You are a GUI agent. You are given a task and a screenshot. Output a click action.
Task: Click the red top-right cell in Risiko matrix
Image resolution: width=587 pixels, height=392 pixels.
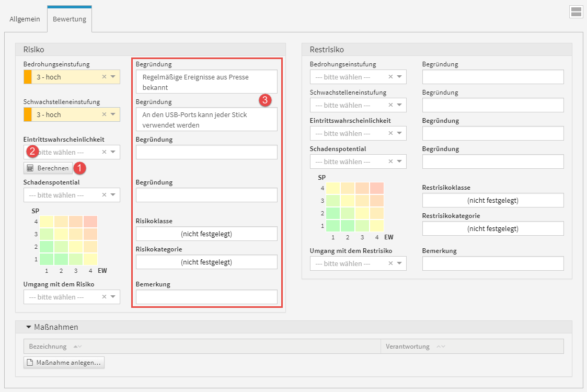tap(90, 221)
